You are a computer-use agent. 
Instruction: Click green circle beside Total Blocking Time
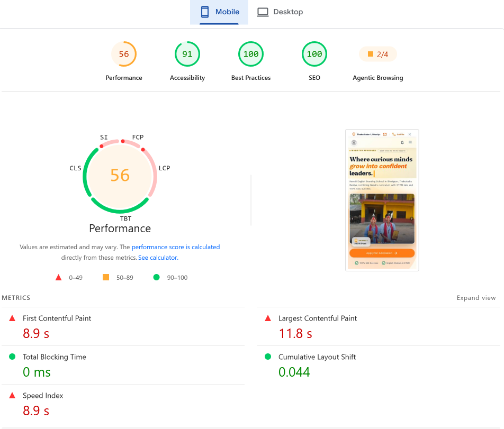click(x=12, y=357)
